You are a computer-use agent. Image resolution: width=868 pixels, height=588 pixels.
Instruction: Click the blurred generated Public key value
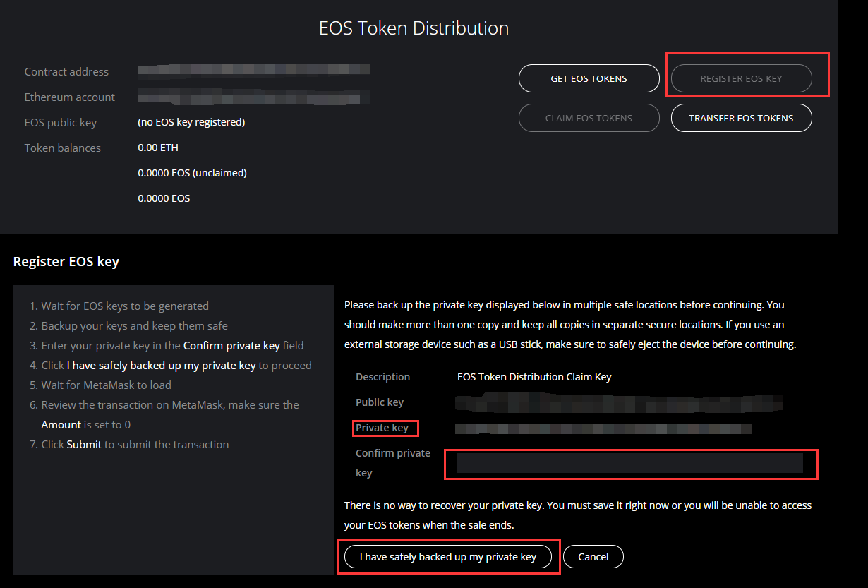pyautogui.click(x=619, y=404)
